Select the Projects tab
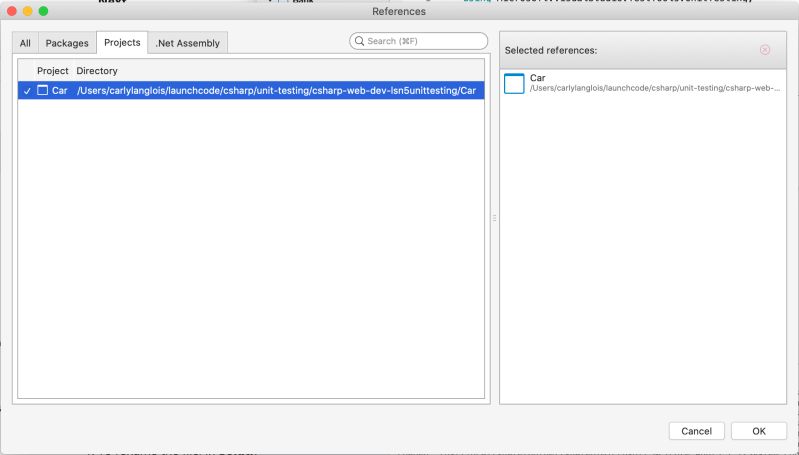The image size is (799, 455). tap(122, 43)
